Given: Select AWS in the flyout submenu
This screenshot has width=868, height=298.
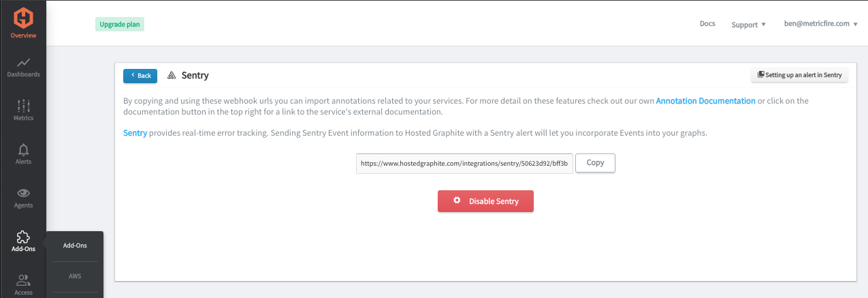Looking at the screenshot, I should coord(75,276).
